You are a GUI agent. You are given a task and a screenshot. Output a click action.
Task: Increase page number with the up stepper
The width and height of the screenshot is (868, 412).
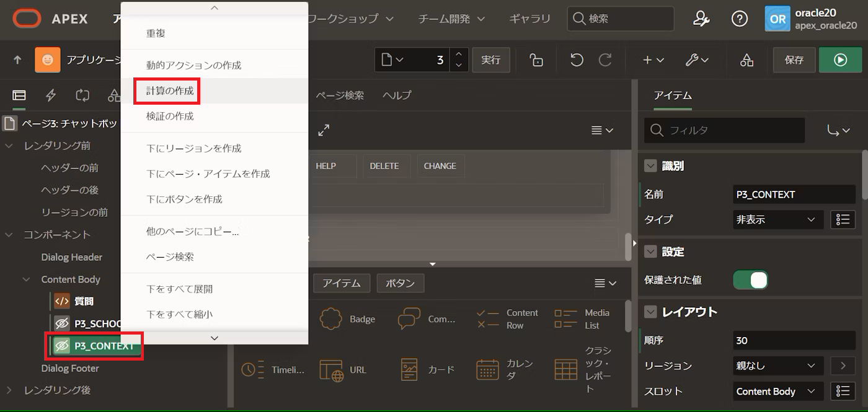point(459,55)
